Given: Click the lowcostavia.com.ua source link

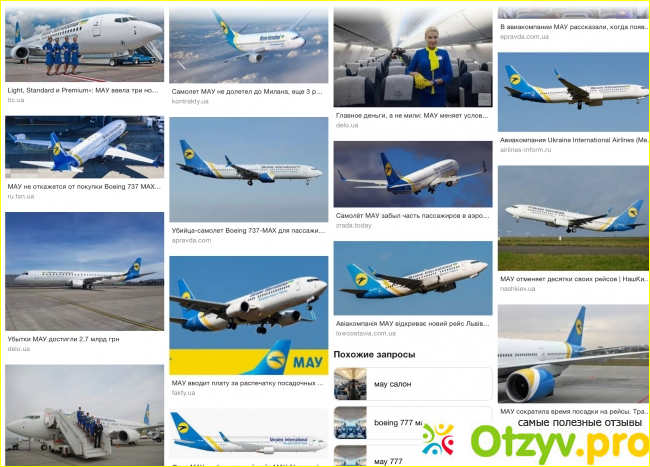Looking at the screenshot, I should click(x=366, y=333).
